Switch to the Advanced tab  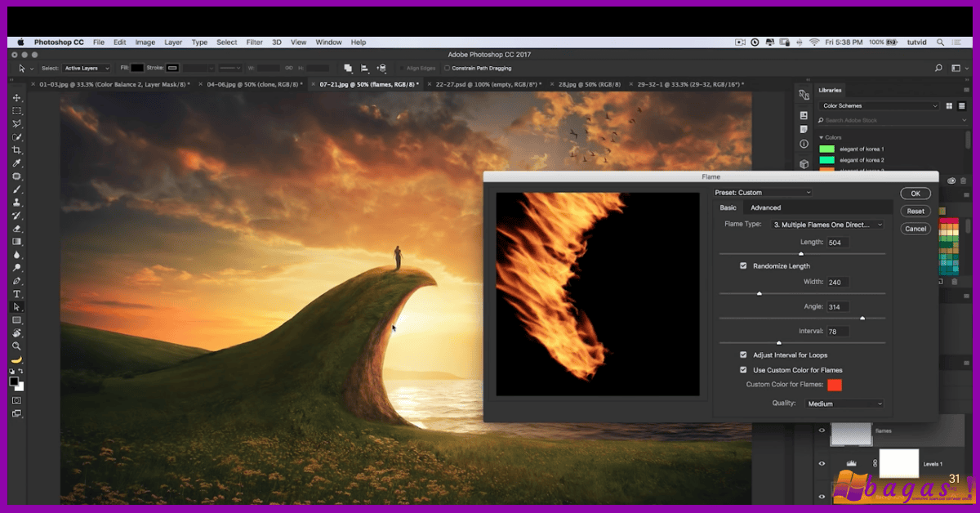tap(765, 207)
